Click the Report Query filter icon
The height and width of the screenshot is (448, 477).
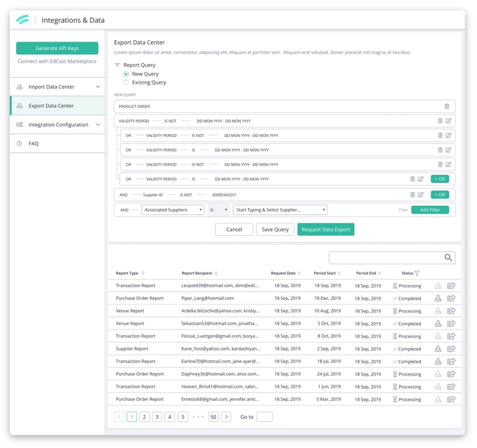[x=117, y=65]
